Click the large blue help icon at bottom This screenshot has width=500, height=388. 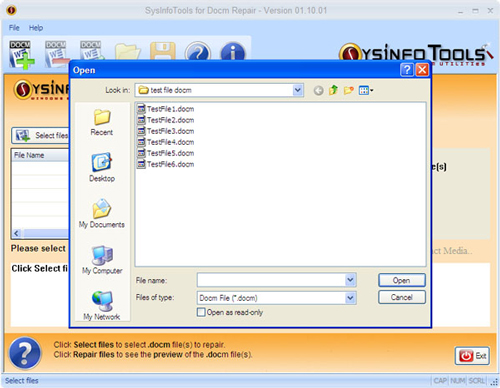[25, 353]
